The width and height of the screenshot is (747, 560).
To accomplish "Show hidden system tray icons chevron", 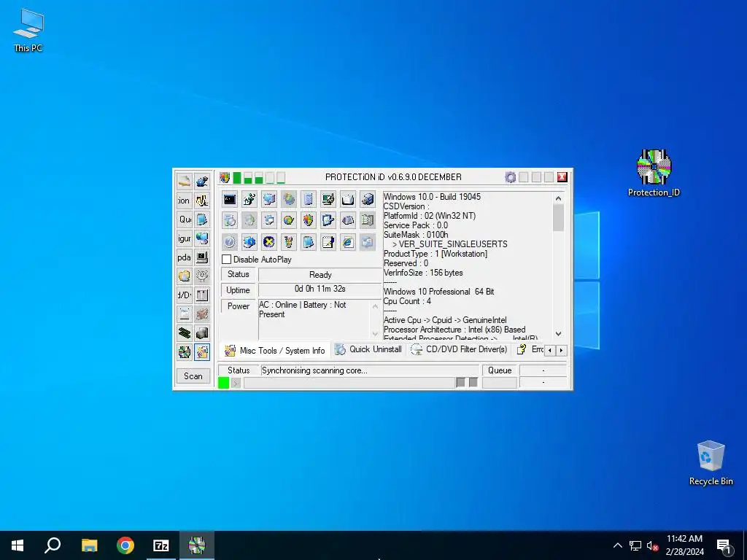I will pos(617,545).
